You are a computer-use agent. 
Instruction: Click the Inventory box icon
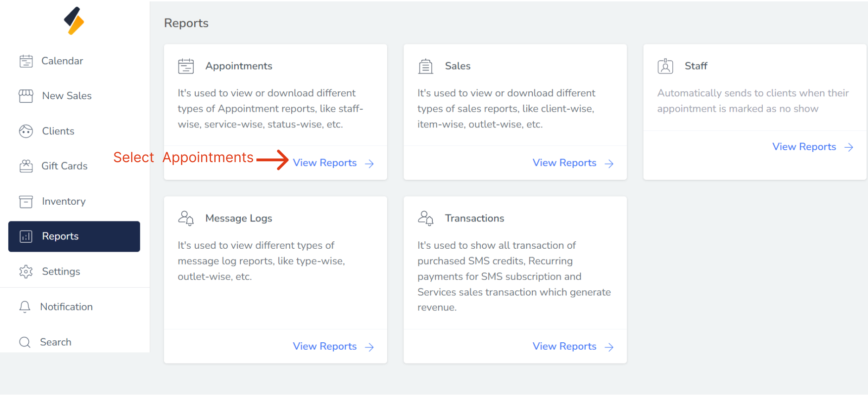click(26, 201)
